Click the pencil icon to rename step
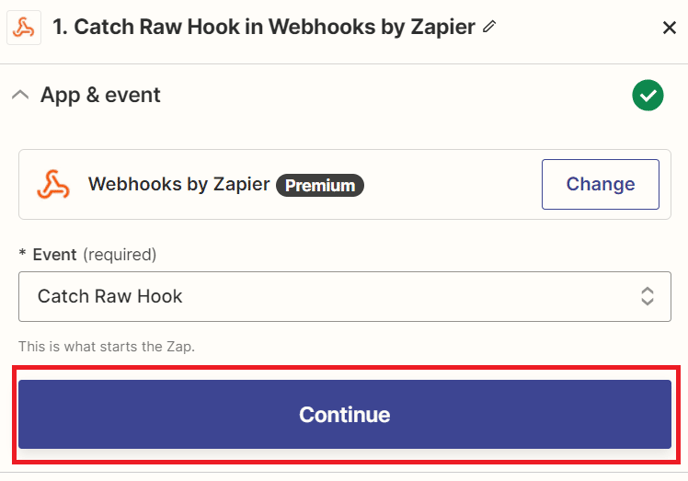The height and width of the screenshot is (481, 688). point(489,27)
